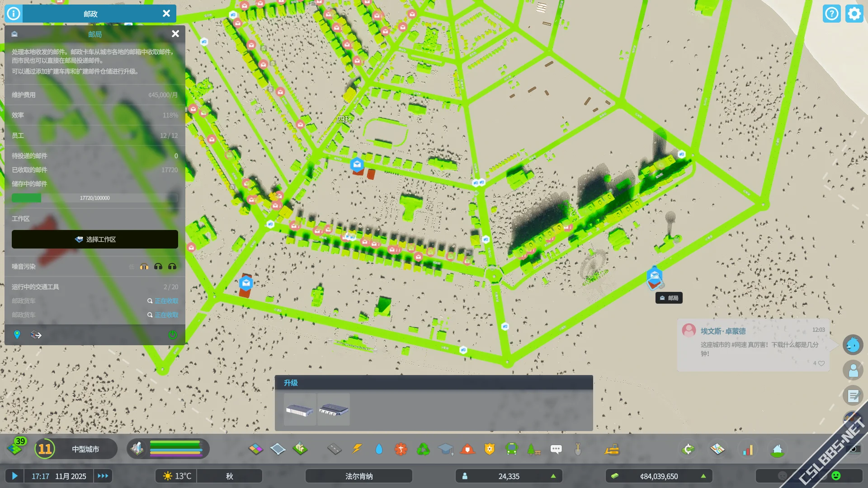Click the relocate building icon in 邮局 panel
The image size is (868, 488).
click(36, 335)
